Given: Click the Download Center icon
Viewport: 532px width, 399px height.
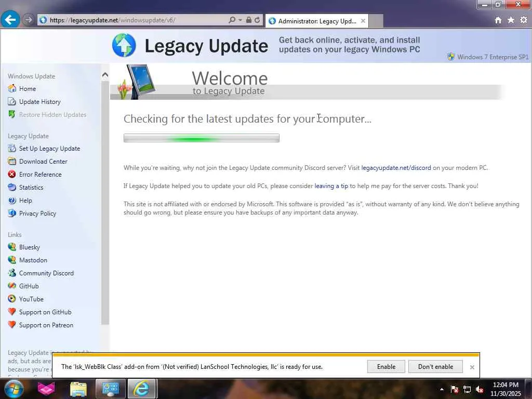Looking at the screenshot, I should pos(12,161).
